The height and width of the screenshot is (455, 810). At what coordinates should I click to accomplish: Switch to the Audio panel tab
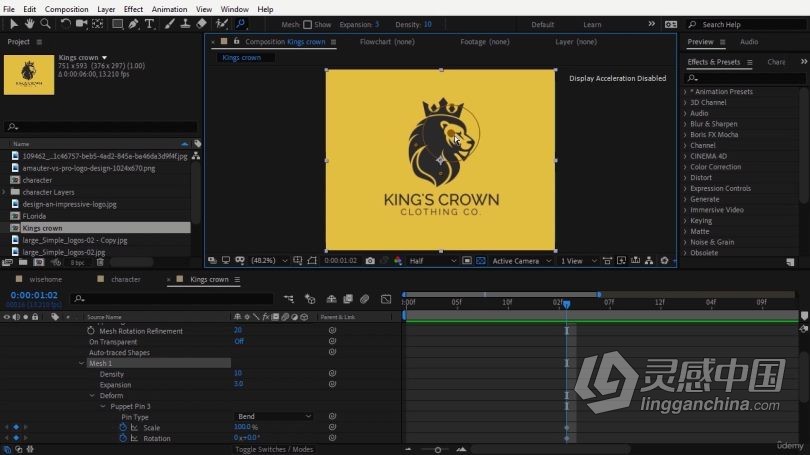pyautogui.click(x=749, y=42)
